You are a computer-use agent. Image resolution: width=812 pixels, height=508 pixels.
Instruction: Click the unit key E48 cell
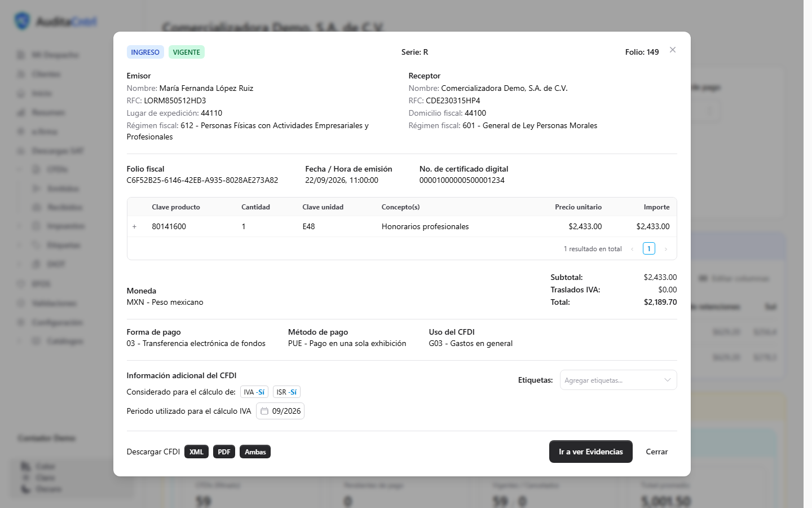click(308, 226)
